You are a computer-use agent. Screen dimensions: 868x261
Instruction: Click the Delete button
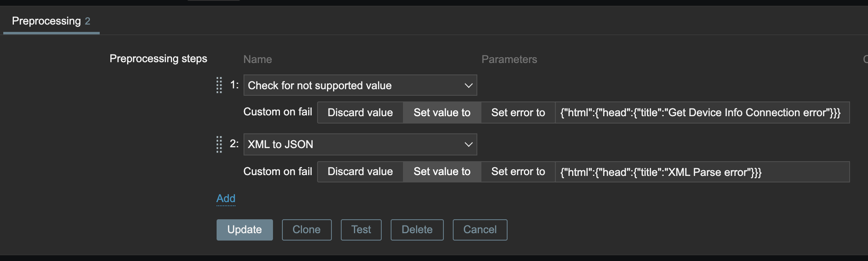[x=417, y=229]
